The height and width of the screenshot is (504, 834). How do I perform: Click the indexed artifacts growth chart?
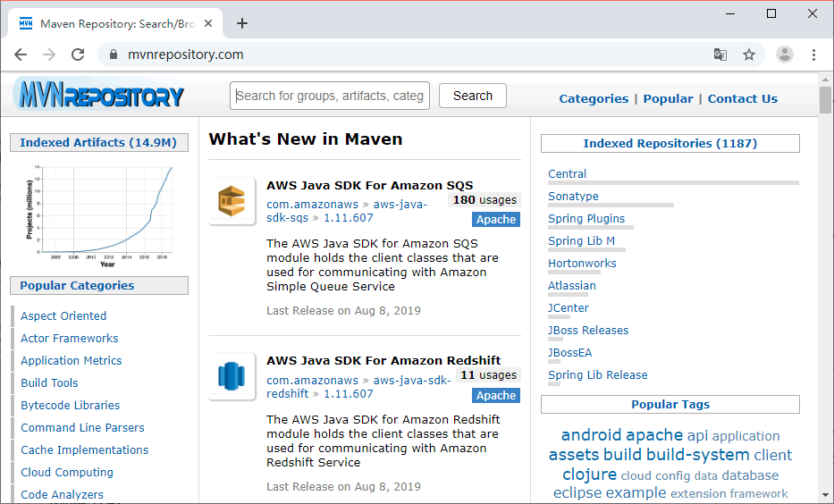point(99,215)
